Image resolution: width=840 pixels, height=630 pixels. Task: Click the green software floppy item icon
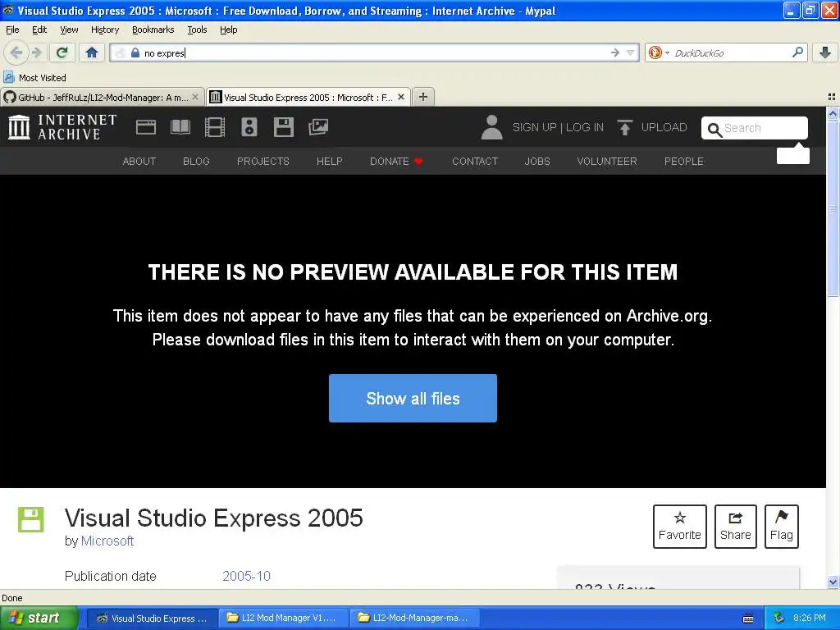(31, 519)
